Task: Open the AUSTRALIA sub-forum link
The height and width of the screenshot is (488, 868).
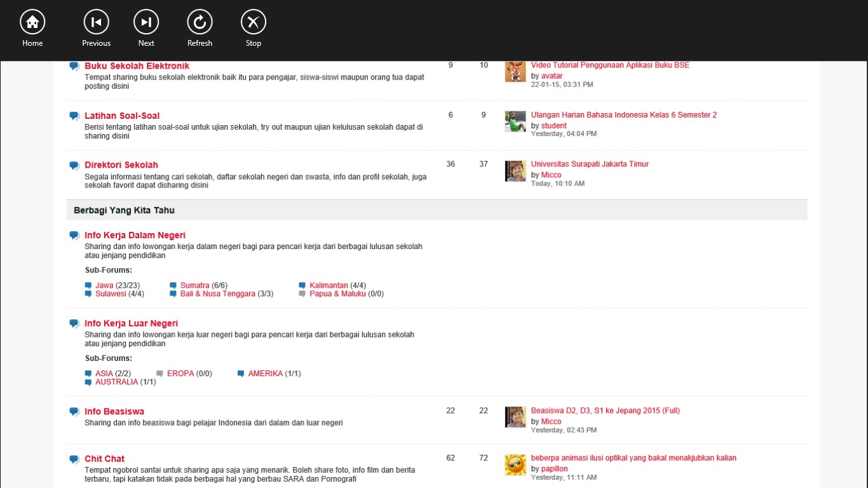Action: pyautogui.click(x=116, y=382)
